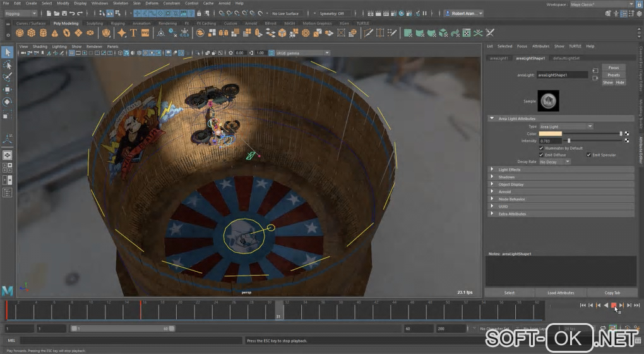Click the polygon sphere shelf icon
The height and width of the screenshot is (354, 644).
pyautogui.click(x=20, y=33)
